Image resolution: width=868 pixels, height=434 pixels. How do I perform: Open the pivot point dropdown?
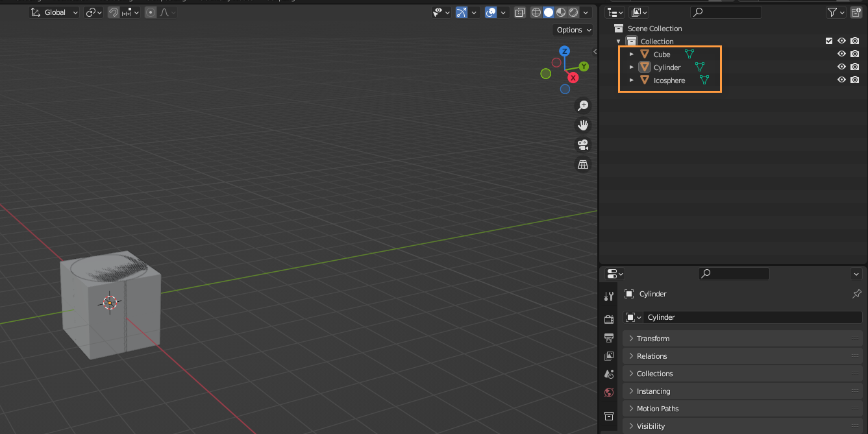point(93,12)
